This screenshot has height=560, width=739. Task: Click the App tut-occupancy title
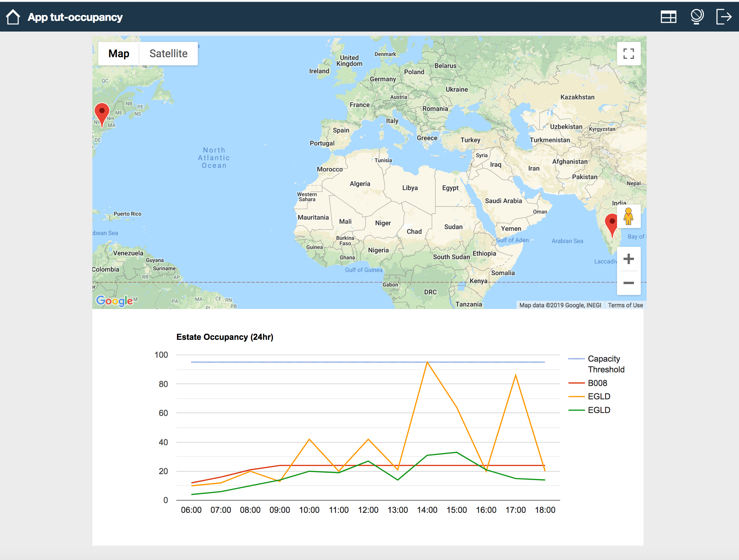[x=74, y=16]
